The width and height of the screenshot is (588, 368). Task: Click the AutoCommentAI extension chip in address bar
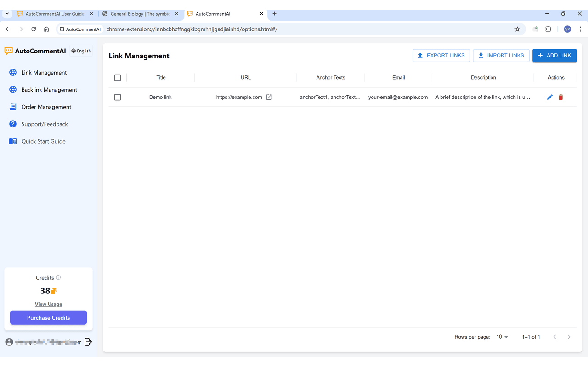pos(80,29)
